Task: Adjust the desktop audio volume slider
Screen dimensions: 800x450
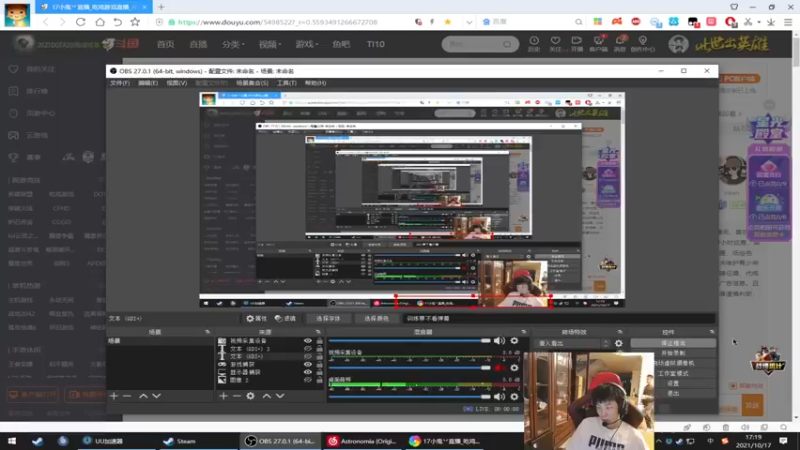Action: point(409,396)
